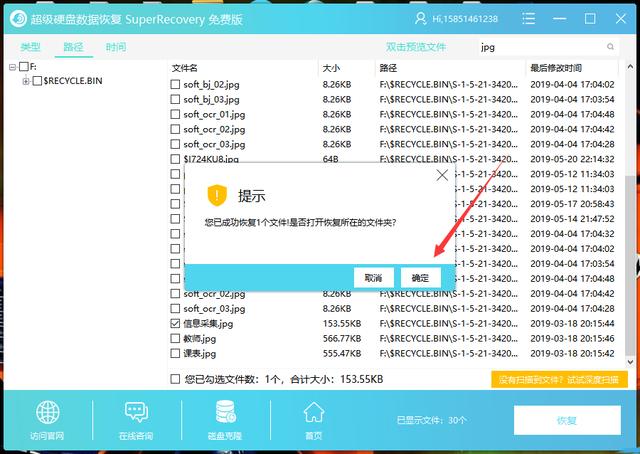Image resolution: width=640 pixels, height=454 pixels.
Task: Click the search magnifier icon
Action: pos(610,47)
